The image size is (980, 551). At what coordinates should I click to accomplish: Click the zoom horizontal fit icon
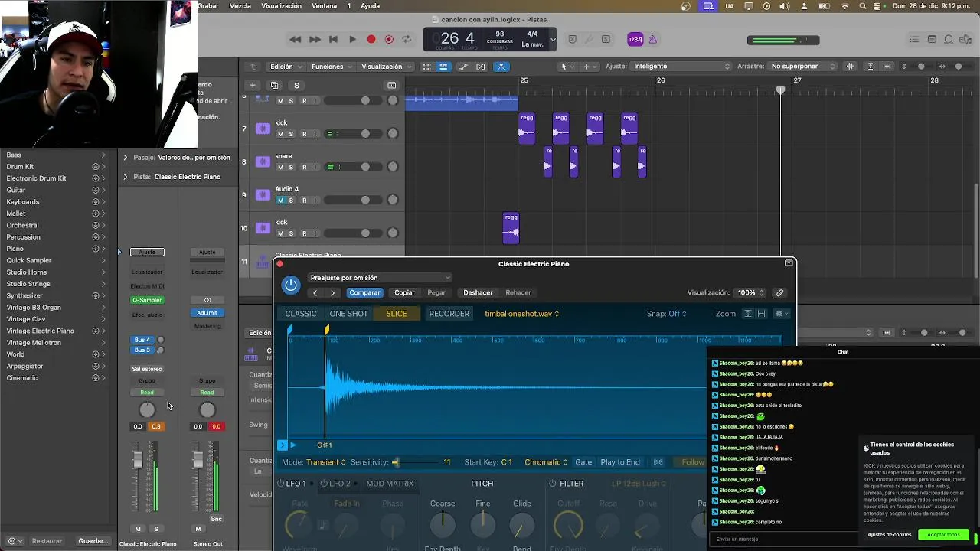point(761,314)
